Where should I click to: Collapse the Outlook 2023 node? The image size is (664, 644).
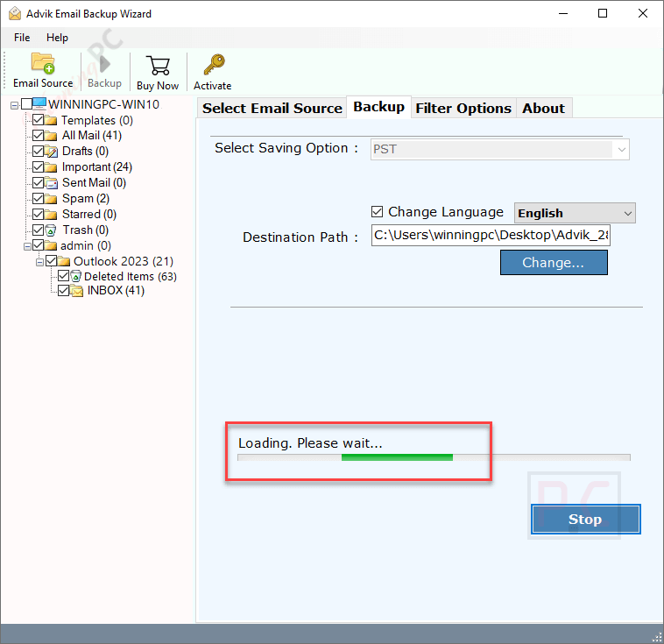39,262
